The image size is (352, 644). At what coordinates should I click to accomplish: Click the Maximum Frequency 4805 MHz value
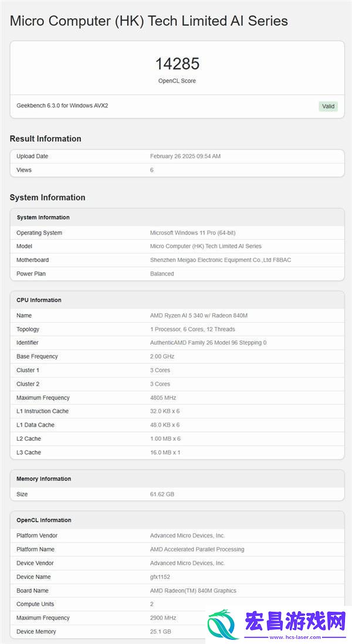coord(163,397)
